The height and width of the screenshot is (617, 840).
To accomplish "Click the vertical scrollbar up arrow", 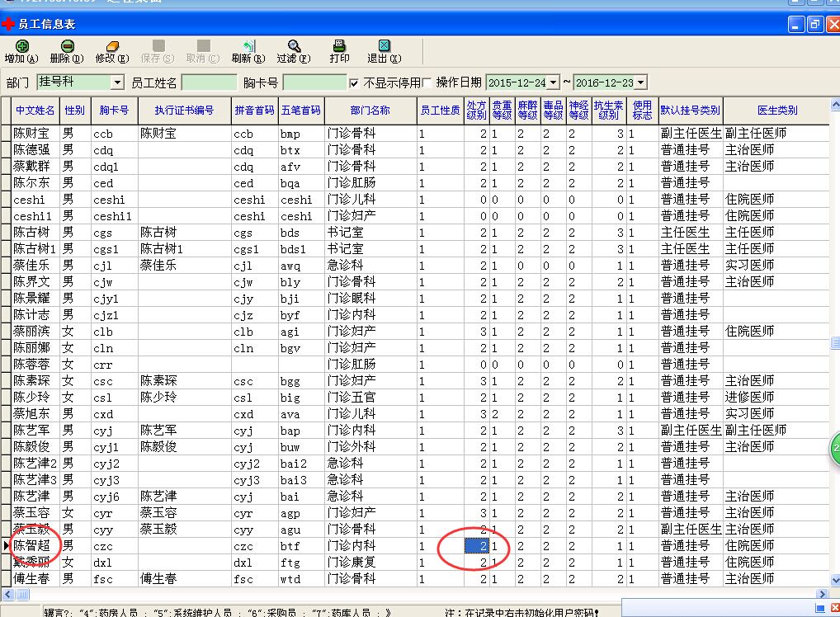I will point(835,103).
